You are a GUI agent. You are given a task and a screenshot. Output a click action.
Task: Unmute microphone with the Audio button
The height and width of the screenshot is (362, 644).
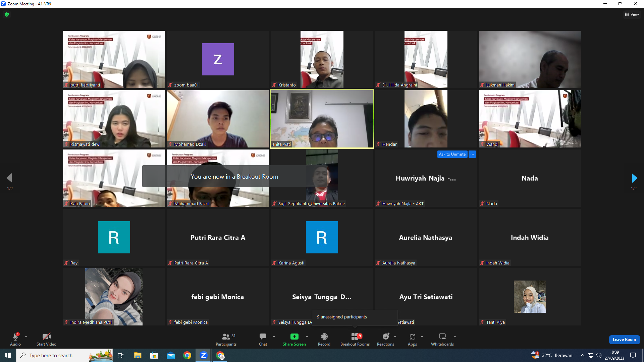[x=15, y=339]
